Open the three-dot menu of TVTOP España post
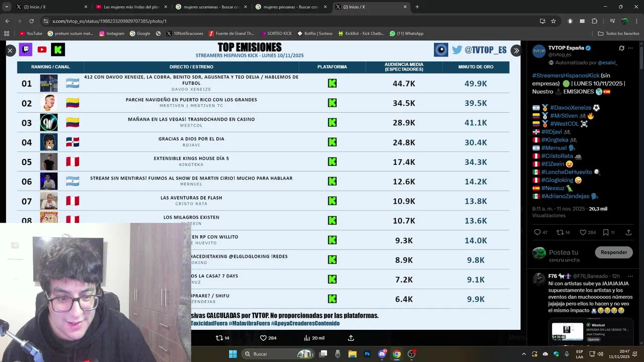 tap(630, 48)
